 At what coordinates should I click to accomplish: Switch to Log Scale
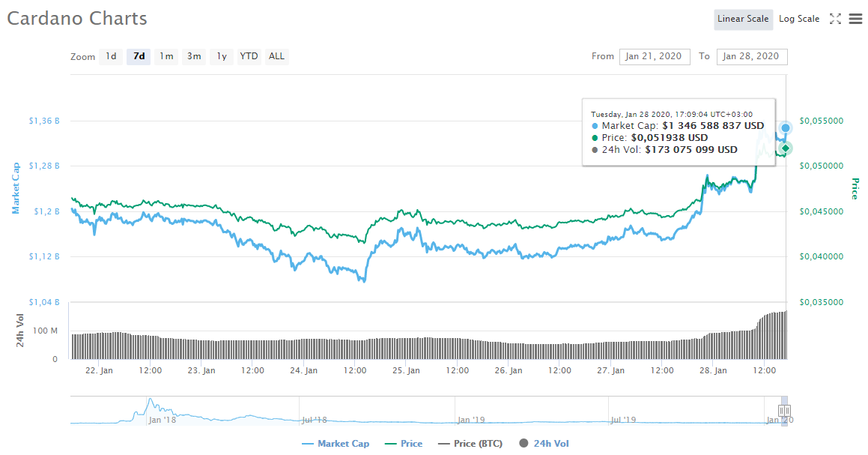799,19
